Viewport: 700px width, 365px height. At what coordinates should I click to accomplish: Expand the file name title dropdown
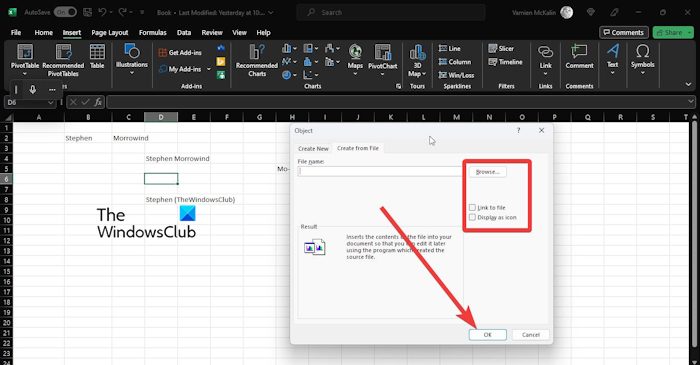[271, 12]
